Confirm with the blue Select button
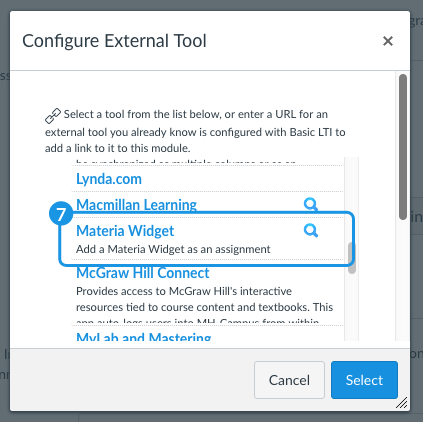This screenshot has width=423, height=422. pyautogui.click(x=364, y=380)
